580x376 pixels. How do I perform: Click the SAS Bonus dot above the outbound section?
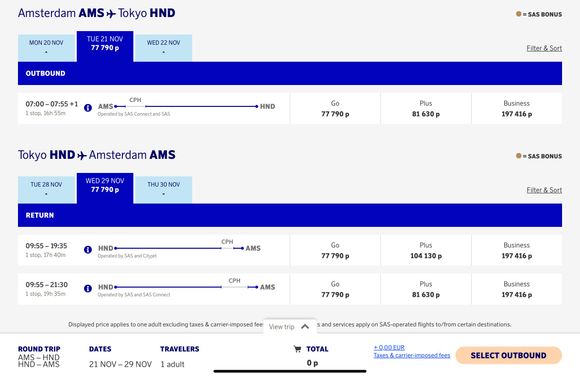(x=519, y=14)
